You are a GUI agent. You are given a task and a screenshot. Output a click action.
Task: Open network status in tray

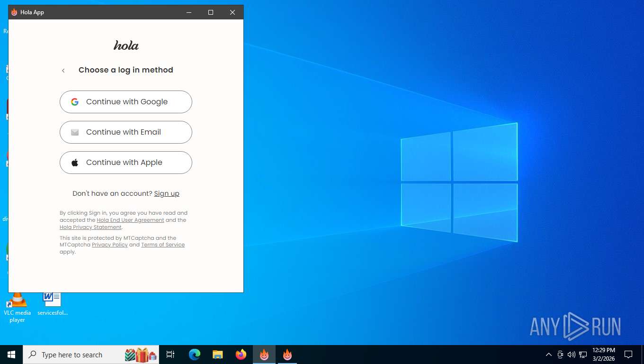[x=583, y=355]
